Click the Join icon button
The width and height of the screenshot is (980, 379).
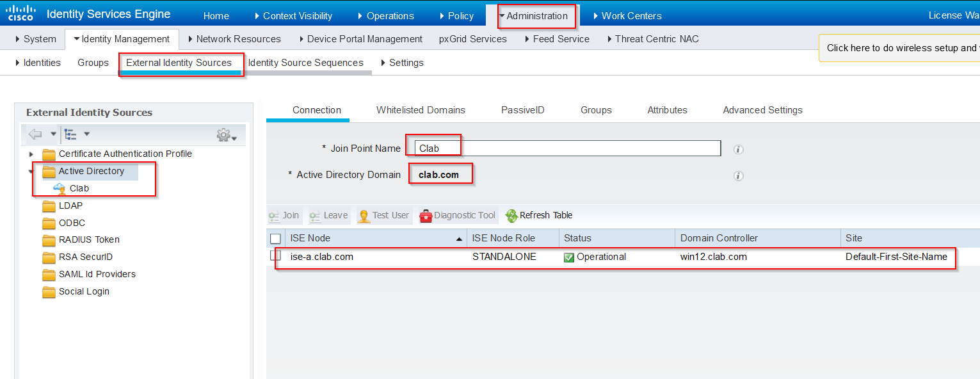pos(274,216)
